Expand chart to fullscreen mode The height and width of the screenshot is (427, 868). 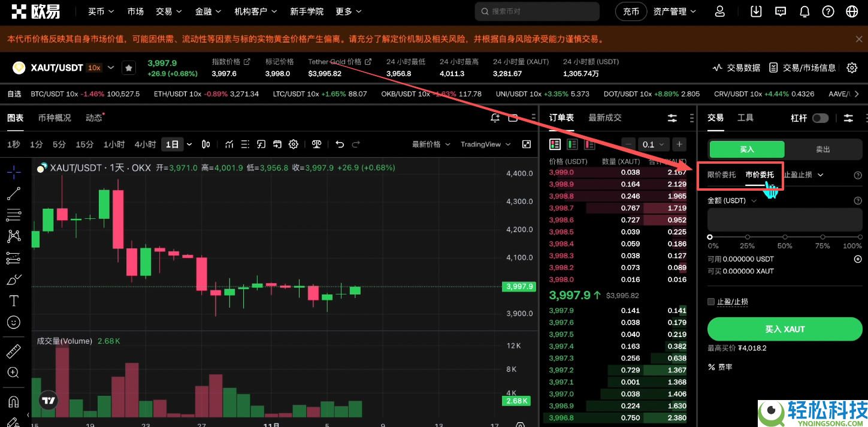528,144
